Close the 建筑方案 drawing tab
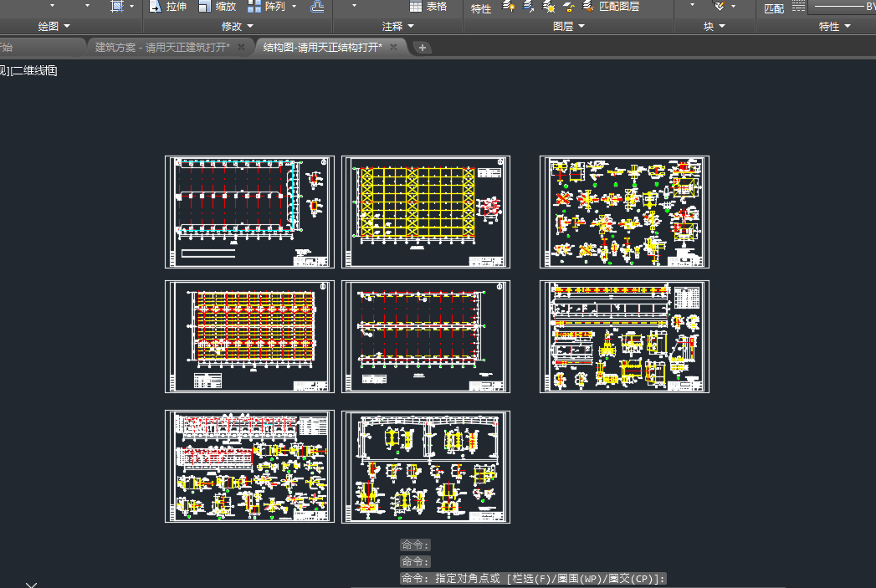The height and width of the screenshot is (588, 876). 241,47
